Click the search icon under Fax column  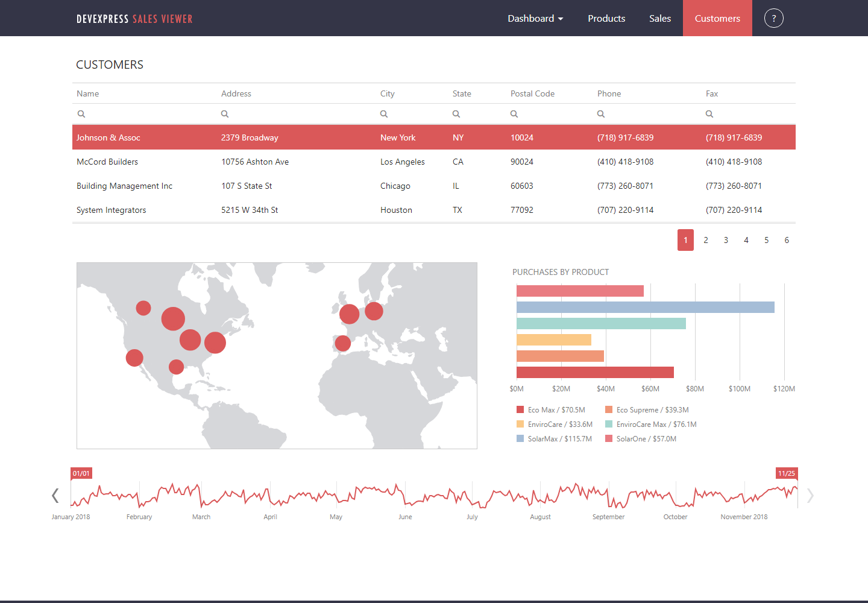(x=709, y=114)
